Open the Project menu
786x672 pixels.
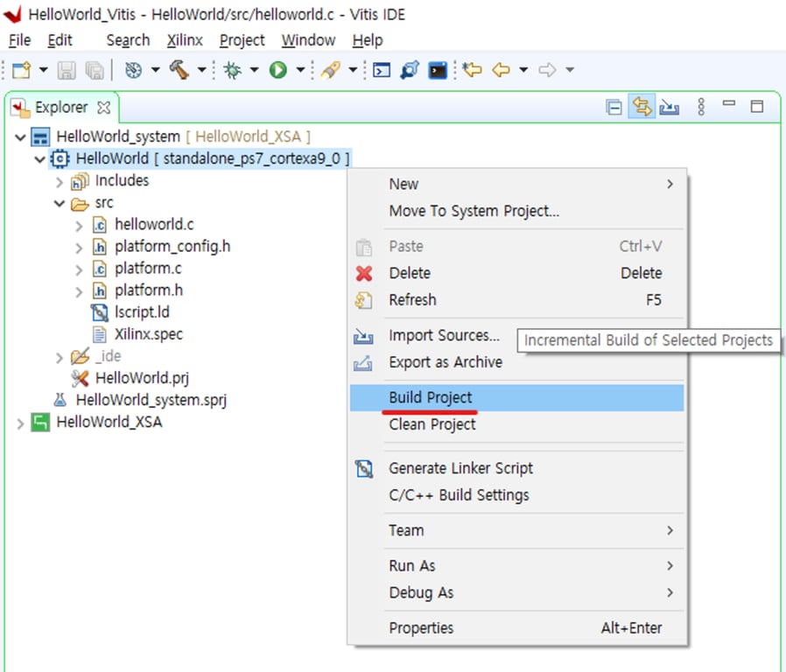coord(242,40)
